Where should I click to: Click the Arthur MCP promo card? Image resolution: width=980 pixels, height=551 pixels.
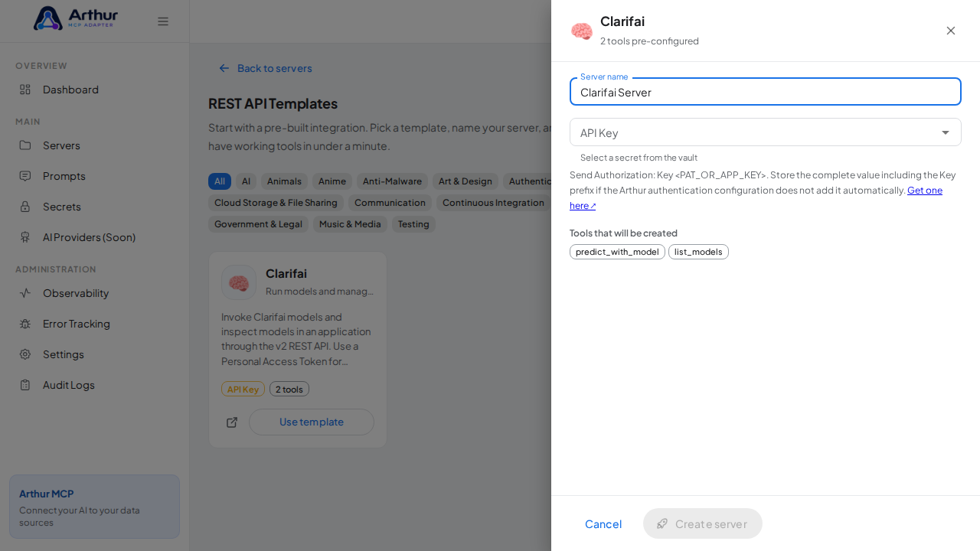coord(95,507)
